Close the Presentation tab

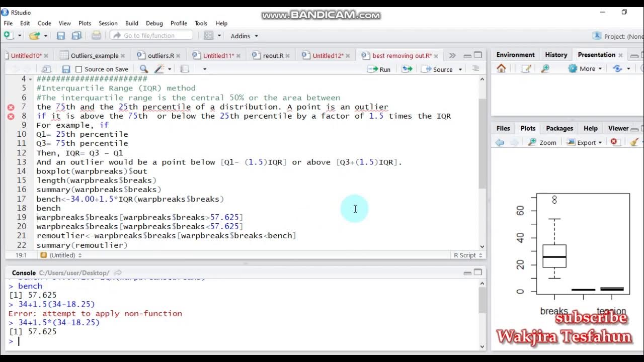tap(620, 55)
